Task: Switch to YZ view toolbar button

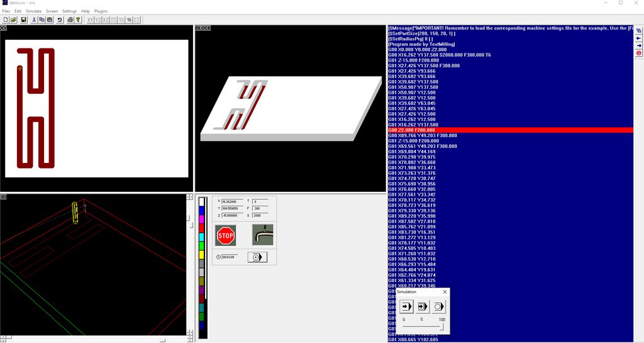Action: [97, 20]
